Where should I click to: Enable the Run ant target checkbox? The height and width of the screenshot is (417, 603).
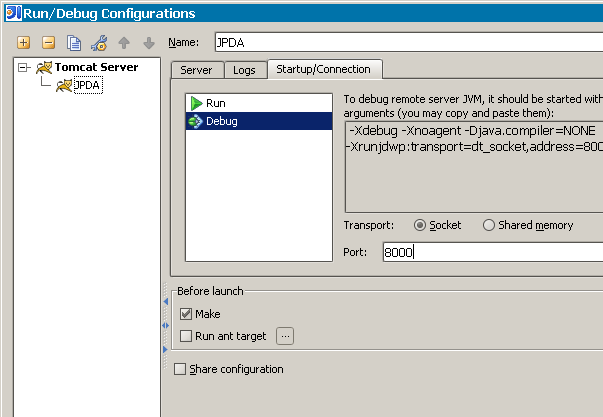(186, 336)
